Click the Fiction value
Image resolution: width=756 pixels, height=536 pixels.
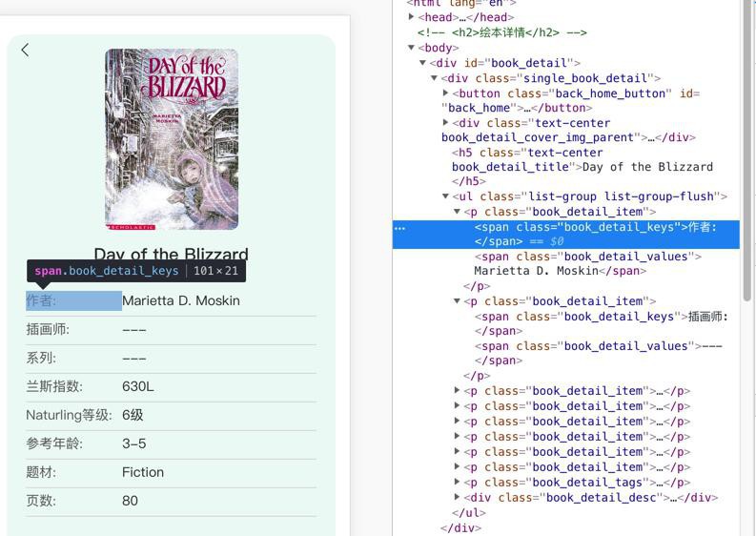click(x=143, y=472)
